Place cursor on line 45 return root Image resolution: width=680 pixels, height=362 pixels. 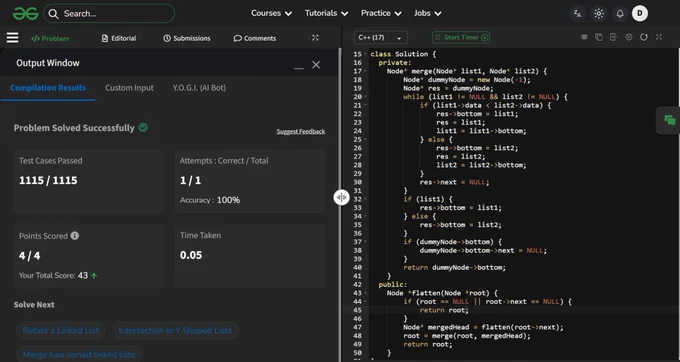click(444, 310)
